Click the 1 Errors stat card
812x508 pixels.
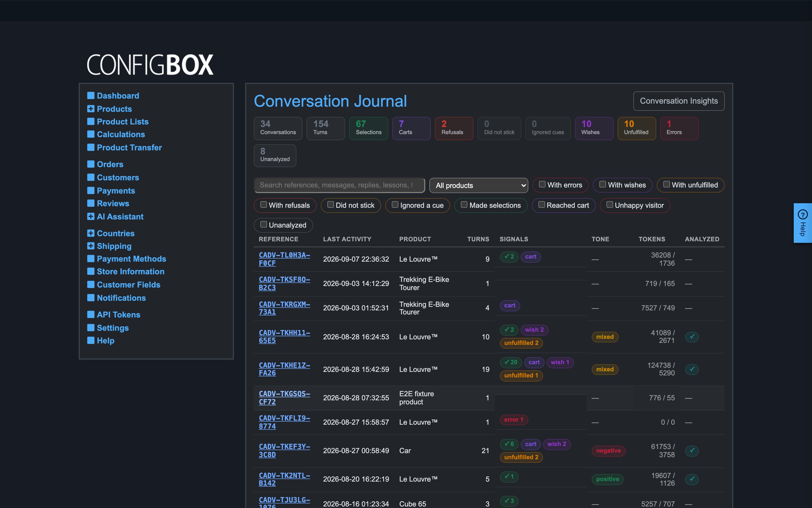tap(679, 128)
